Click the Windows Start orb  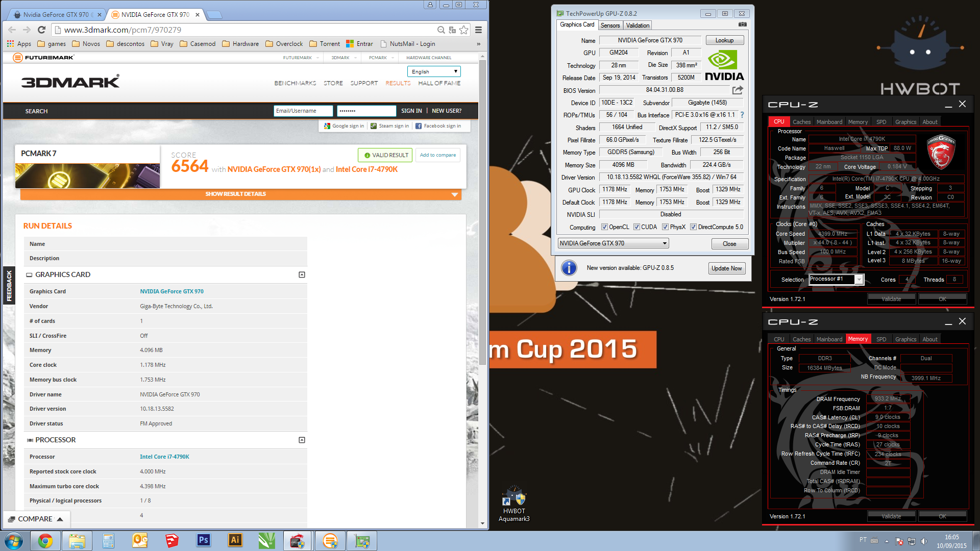(14, 541)
